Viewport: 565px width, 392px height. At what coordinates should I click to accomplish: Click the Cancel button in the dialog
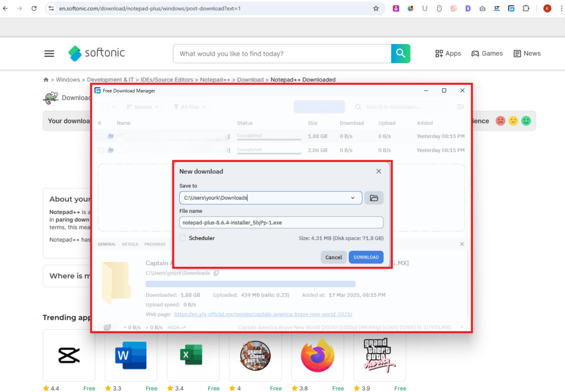pyautogui.click(x=333, y=257)
